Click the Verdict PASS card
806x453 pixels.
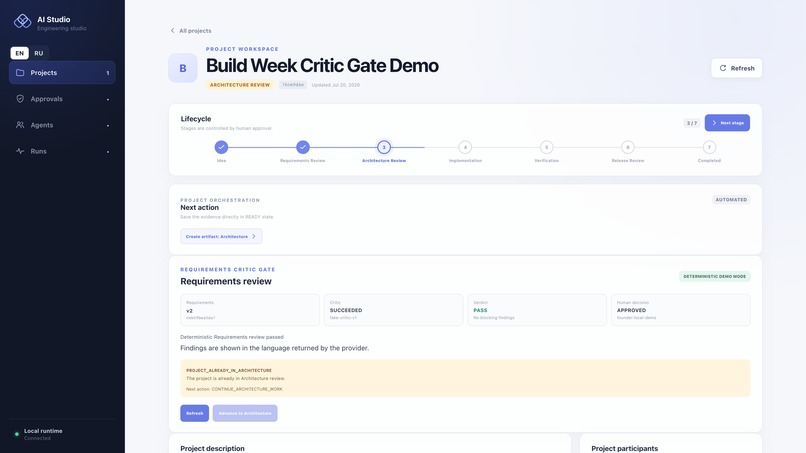537,310
